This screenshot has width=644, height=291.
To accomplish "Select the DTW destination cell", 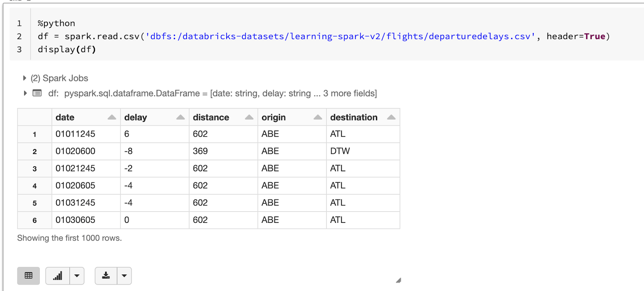I will pos(340,151).
